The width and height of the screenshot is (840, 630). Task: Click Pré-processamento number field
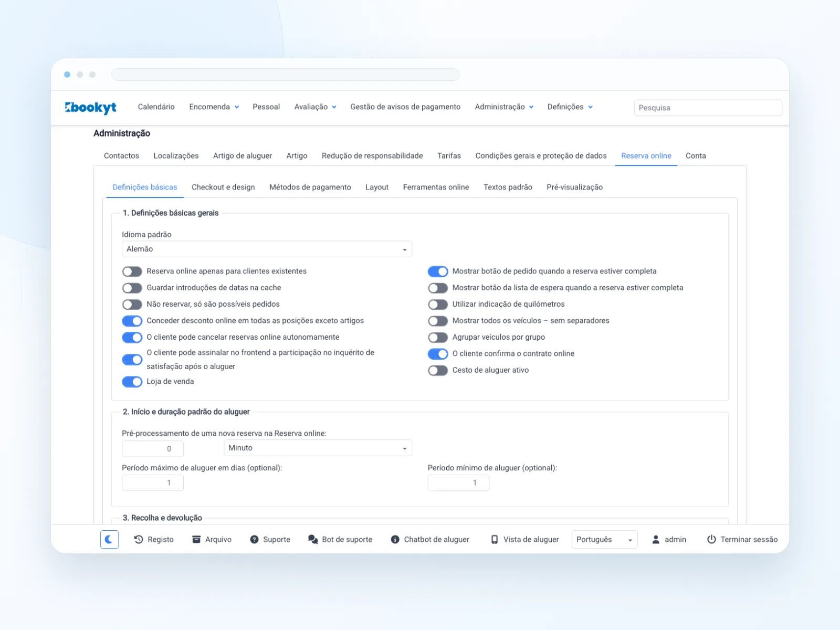pos(153,449)
